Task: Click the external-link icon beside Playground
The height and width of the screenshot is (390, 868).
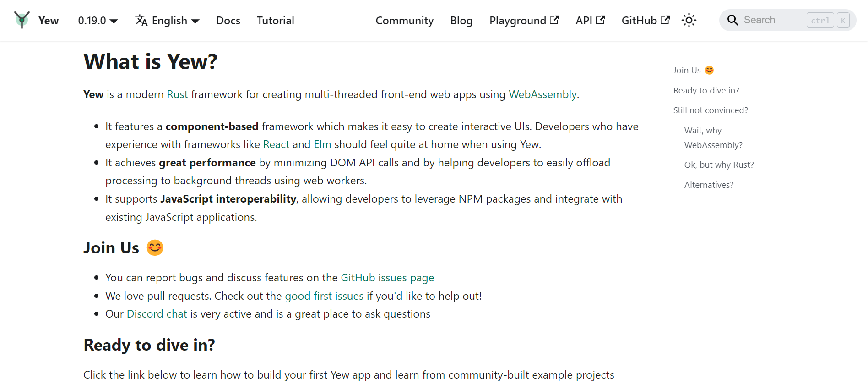Action: coord(554,20)
